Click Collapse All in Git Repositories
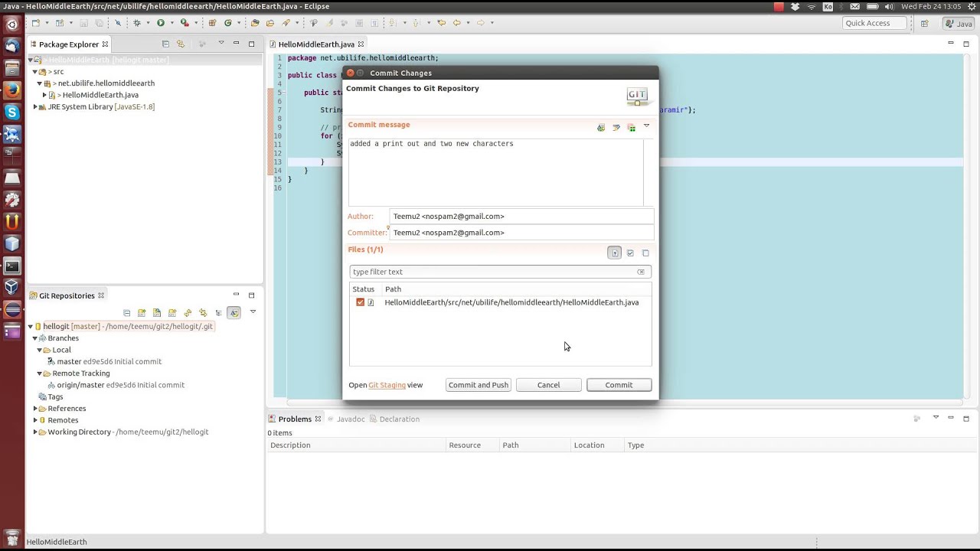The height and width of the screenshot is (551, 980). (127, 312)
